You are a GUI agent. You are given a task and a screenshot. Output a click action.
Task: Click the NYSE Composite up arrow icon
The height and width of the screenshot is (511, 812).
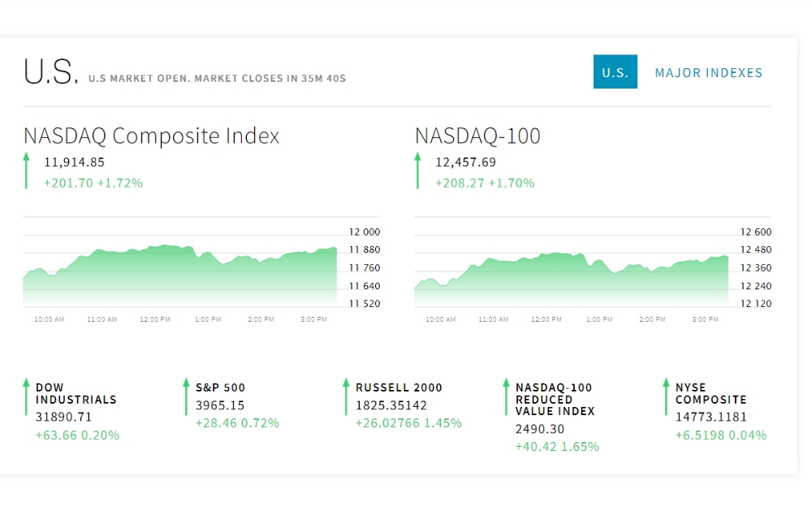click(667, 396)
